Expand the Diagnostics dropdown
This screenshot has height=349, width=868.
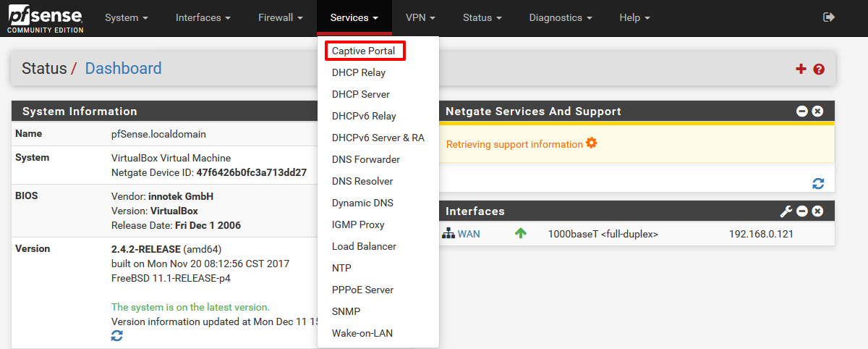561,17
